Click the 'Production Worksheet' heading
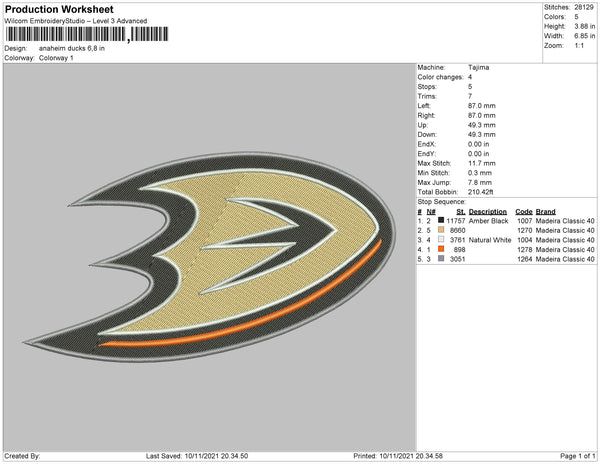The height and width of the screenshot is (464, 600). [x=59, y=10]
